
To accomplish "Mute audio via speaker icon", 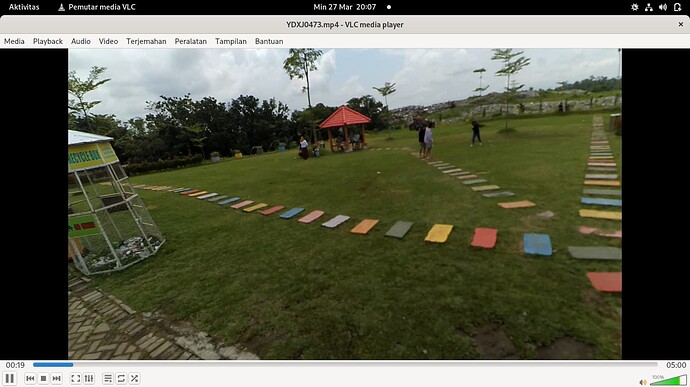I will 643,382.
